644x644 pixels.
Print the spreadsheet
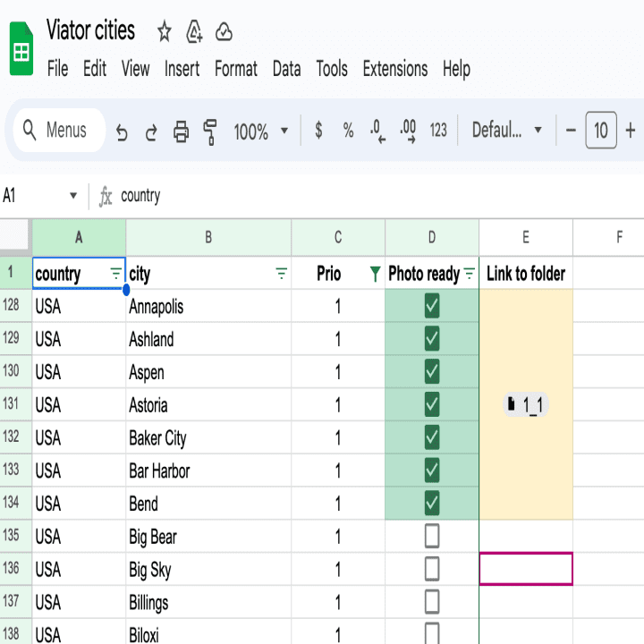click(x=181, y=131)
